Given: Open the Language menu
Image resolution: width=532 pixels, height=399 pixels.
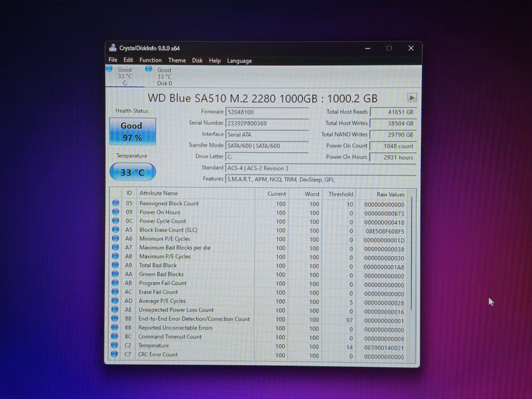Looking at the screenshot, I should point(239,61).
